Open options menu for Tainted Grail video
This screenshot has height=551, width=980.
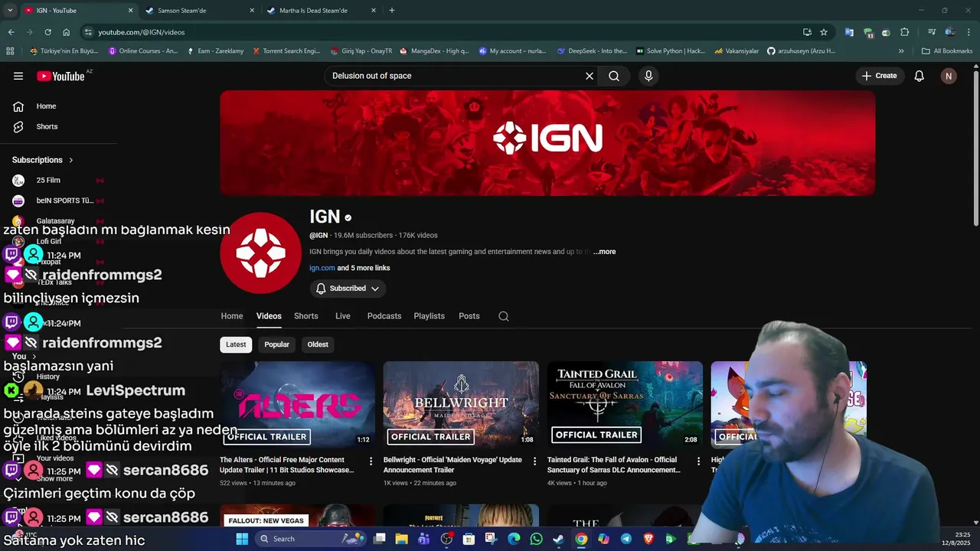click(x=698, y=461)
